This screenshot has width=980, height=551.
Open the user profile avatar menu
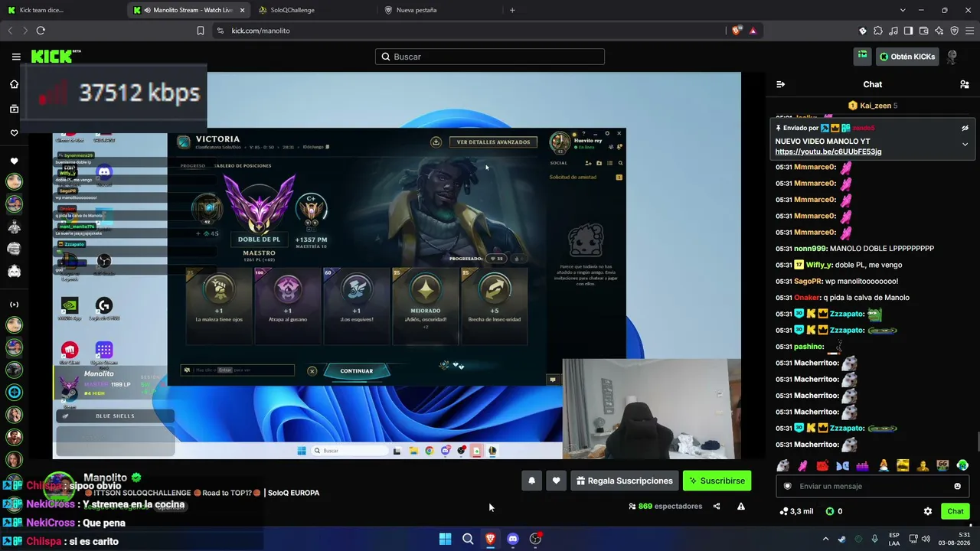952,57
